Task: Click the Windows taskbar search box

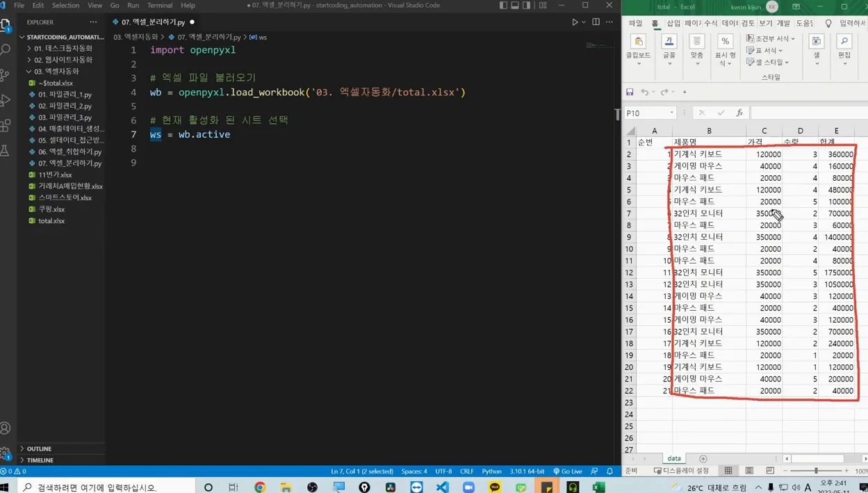Action: click(x=107, y=487)
